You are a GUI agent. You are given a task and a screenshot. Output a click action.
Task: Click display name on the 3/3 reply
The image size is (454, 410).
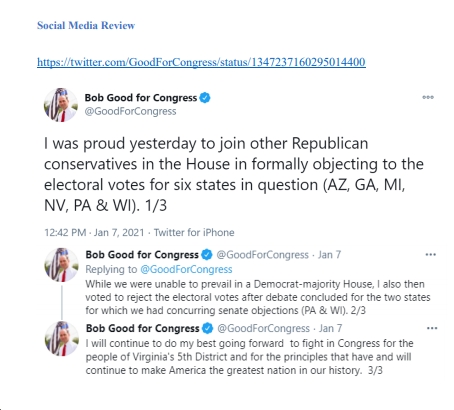click(143, 328)
